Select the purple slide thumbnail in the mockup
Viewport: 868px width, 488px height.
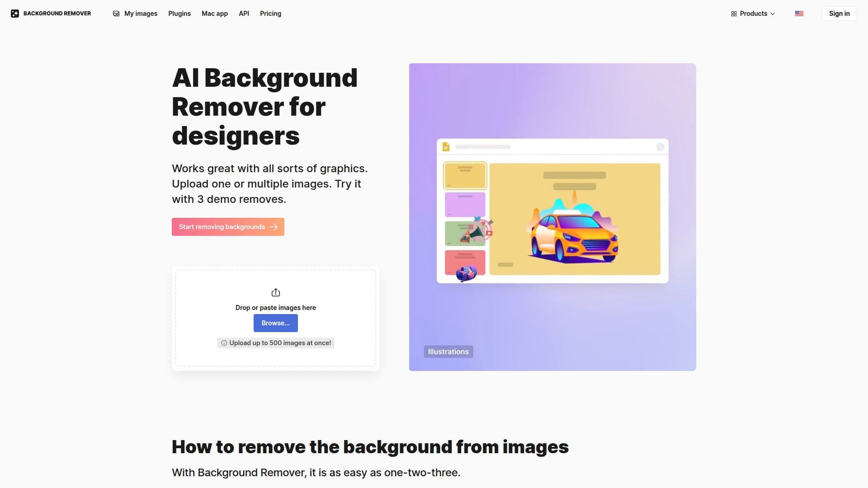click(x=465, y=204)
